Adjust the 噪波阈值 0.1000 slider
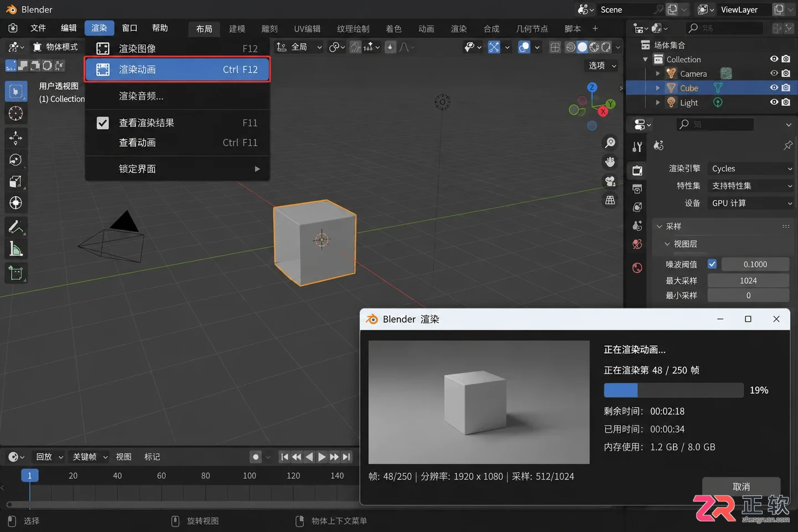Image resolution: width=798 pixels, height=532 pixels. 755,264
